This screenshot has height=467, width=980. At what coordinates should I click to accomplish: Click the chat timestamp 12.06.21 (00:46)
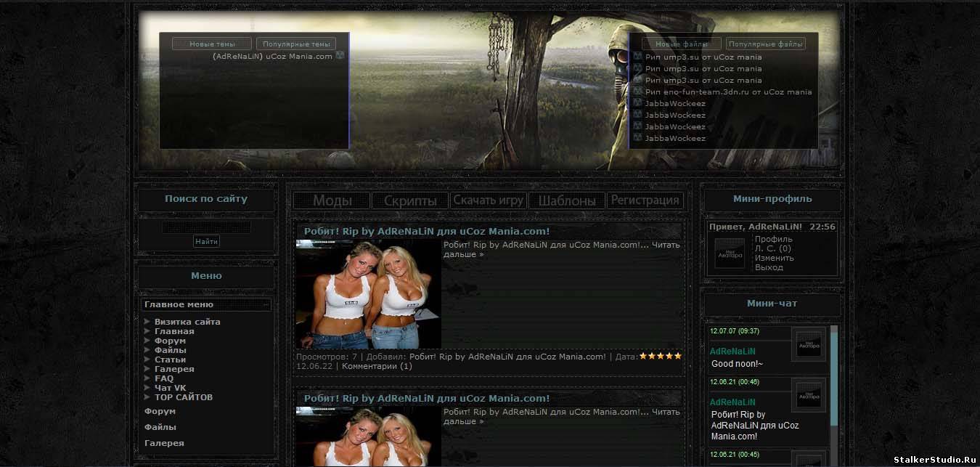[735, 381]
